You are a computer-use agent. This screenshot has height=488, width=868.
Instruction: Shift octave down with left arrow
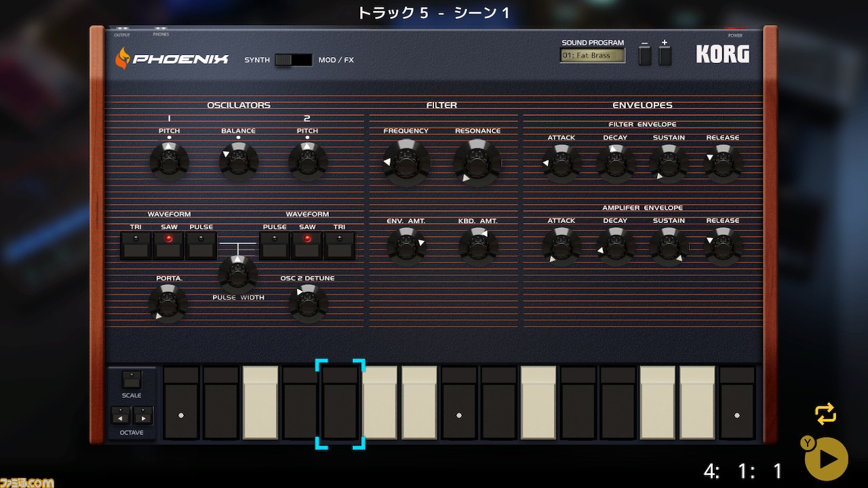[121, 415]
